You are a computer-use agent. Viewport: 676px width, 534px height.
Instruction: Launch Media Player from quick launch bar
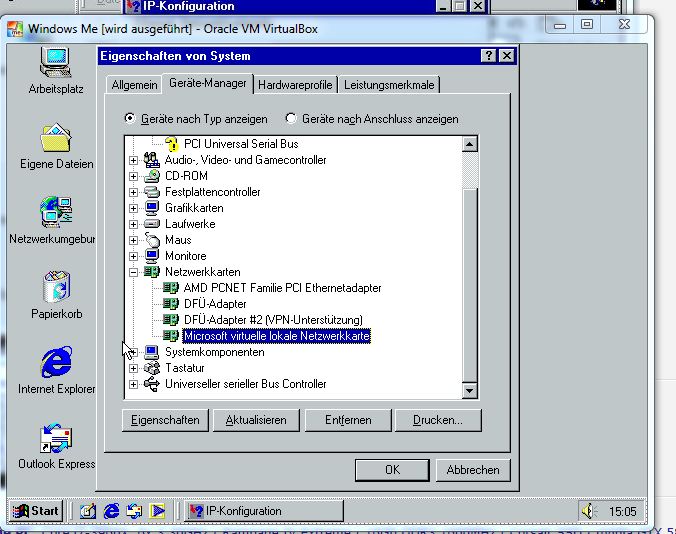point(157,511)
